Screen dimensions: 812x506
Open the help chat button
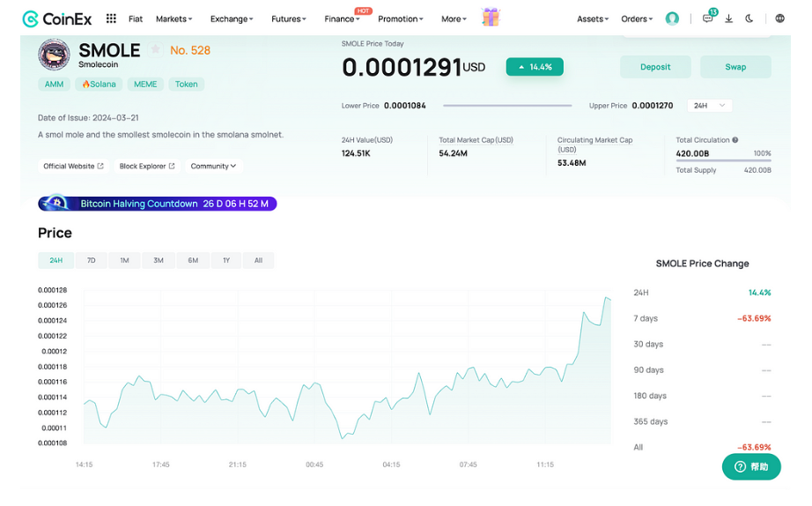coord(751,466)
